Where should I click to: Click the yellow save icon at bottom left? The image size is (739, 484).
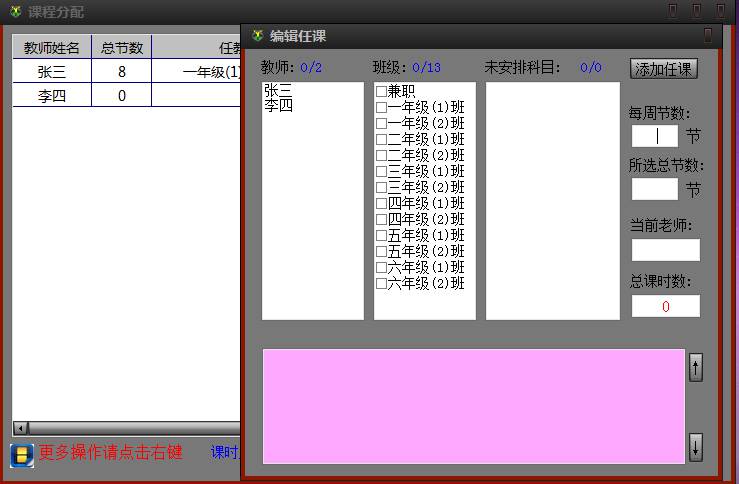[x=22, y=455]
